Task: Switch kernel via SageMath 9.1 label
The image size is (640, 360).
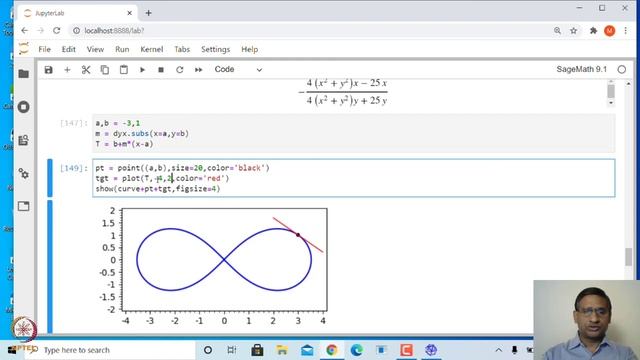Action: [582, 69]
